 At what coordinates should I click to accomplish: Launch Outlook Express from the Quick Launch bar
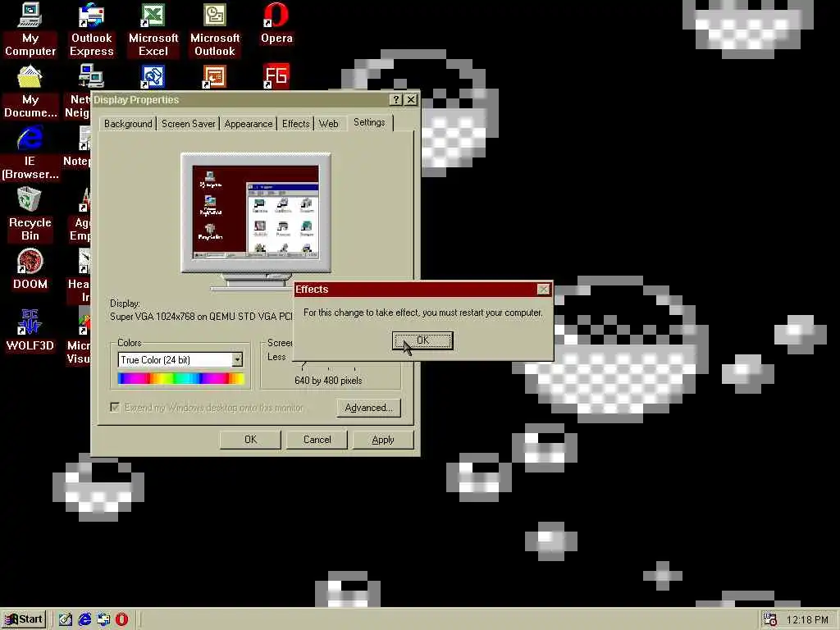(x=103, y=619)
